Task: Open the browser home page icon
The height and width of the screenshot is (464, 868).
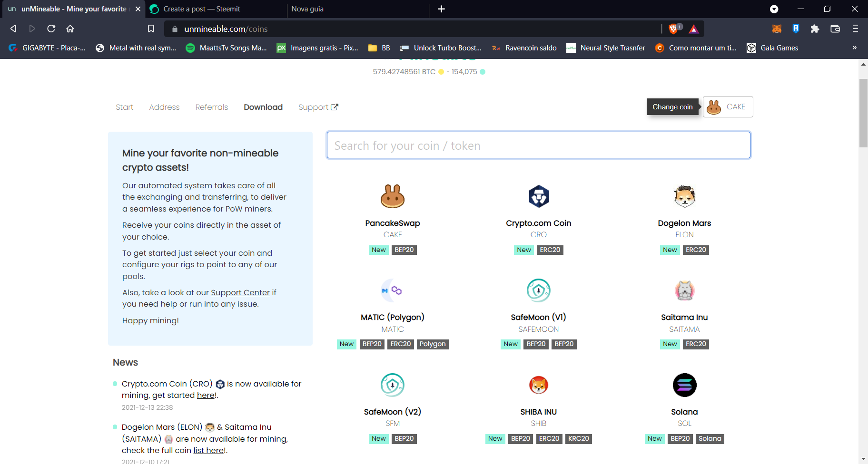Action: pyautogui.click(x=70, y=29)
